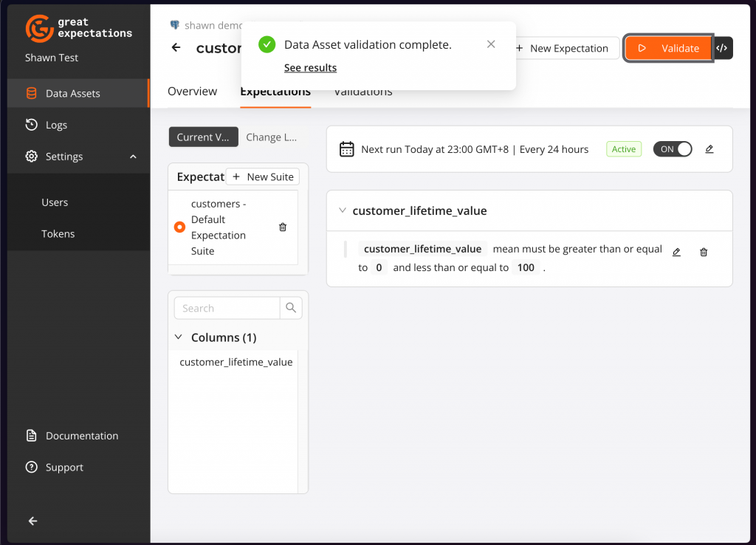Screen dimensions: 756x545
Task: Delete the customer_lifetime_value mean expectation
Action: (x=704, y=253)
